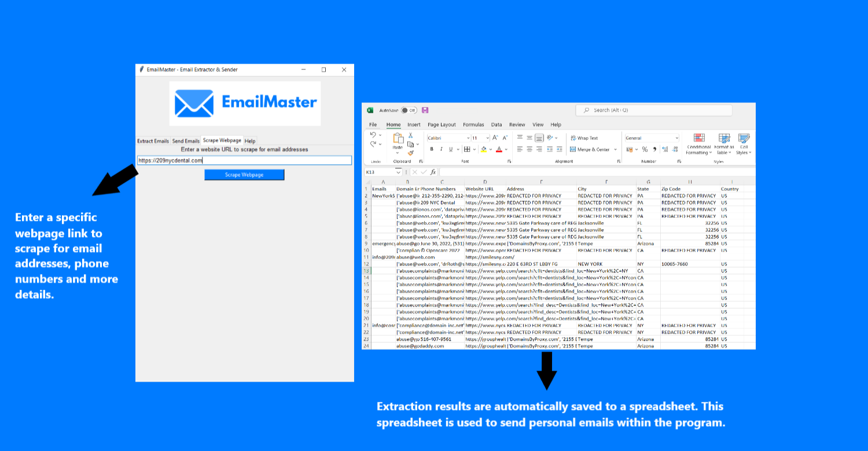Viewport: 868px width, 451px height.
Task: Open Cell Styles gallery
Action: (744, 144)
